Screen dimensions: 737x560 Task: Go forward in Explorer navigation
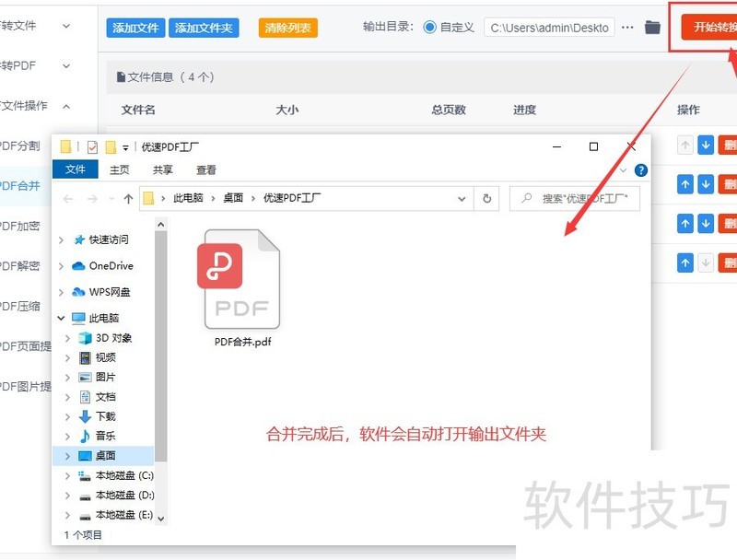pyautogui.click(x=92, y=199)
